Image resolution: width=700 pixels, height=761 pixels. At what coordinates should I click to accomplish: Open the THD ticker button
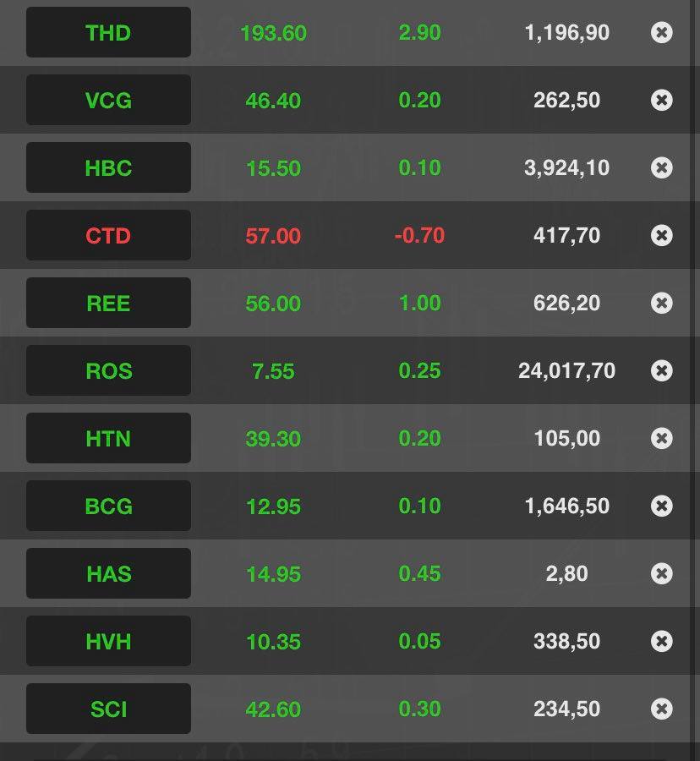click(x=108, y=33)
